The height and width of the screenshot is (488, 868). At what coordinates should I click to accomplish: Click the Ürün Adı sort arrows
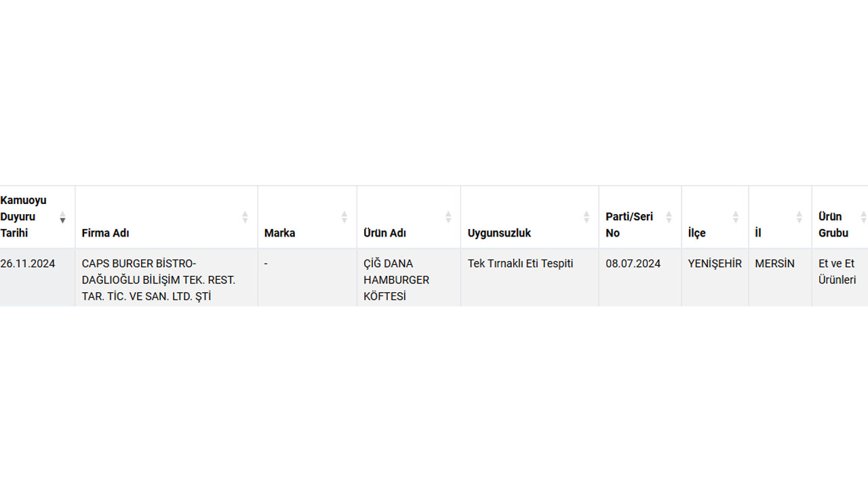(x=448, y=217)
